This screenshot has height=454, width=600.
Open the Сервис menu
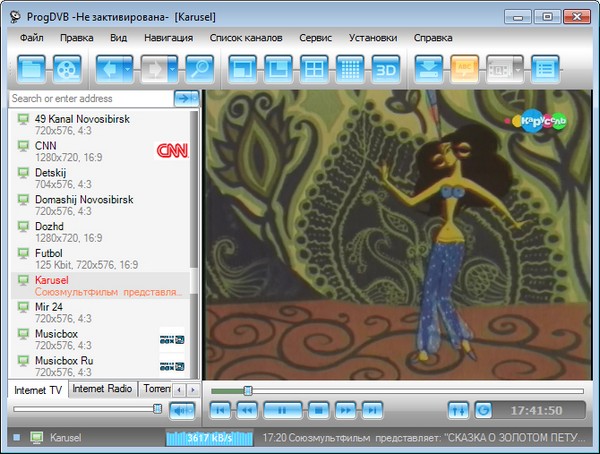(x=322, y=38)
